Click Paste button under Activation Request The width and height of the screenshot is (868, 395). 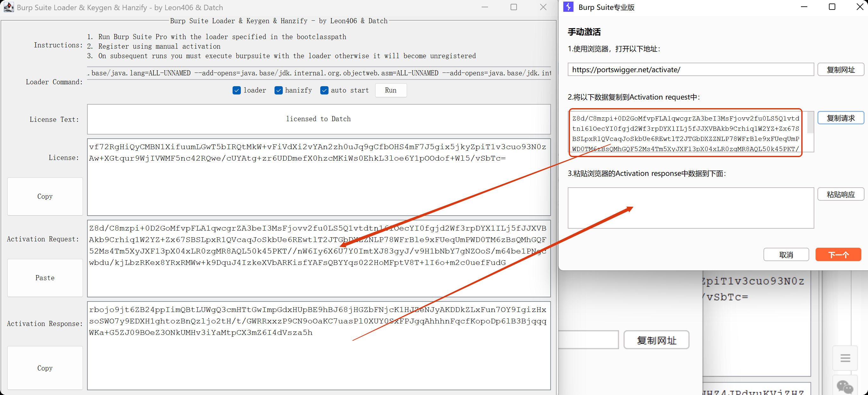coord(45,278)
